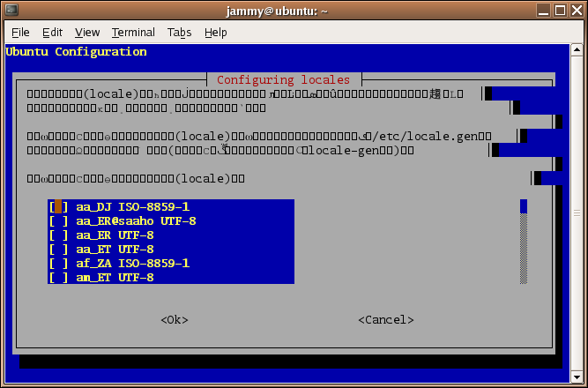
Task: Choose the <Cancel> button
Action: pos(386,320)
